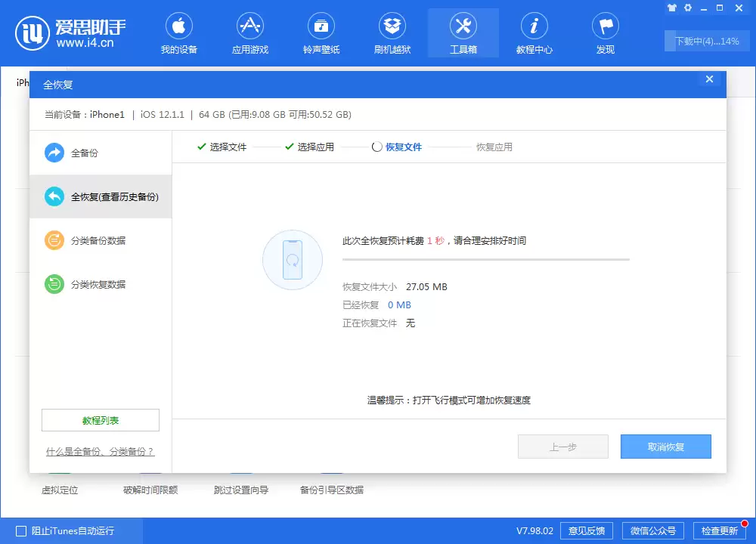Open 应用游戏 app store icon

tap(249, 26)
